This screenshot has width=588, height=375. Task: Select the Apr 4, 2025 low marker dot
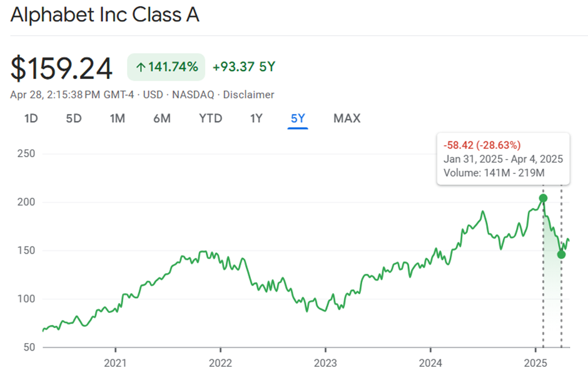[x=561, y=255]
